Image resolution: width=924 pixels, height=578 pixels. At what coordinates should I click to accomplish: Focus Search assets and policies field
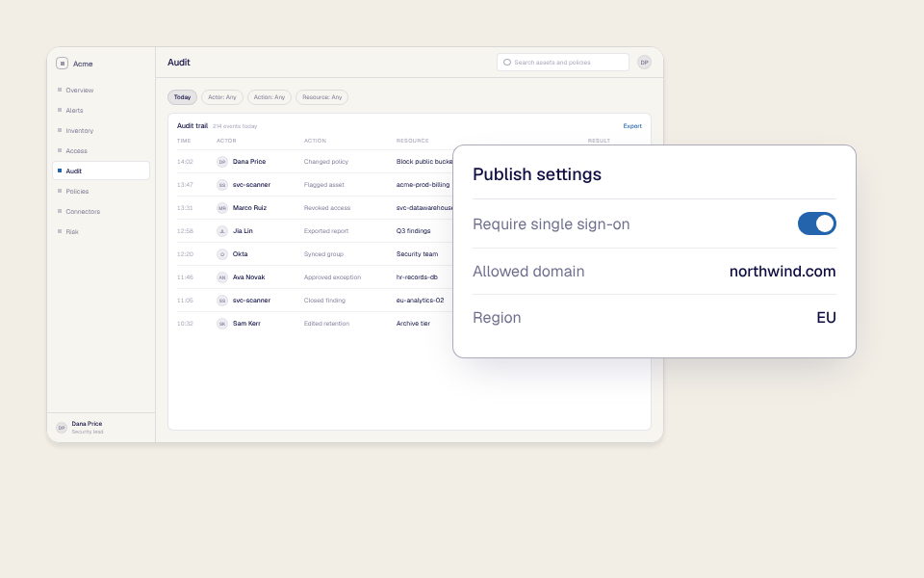tap(563, 62)
